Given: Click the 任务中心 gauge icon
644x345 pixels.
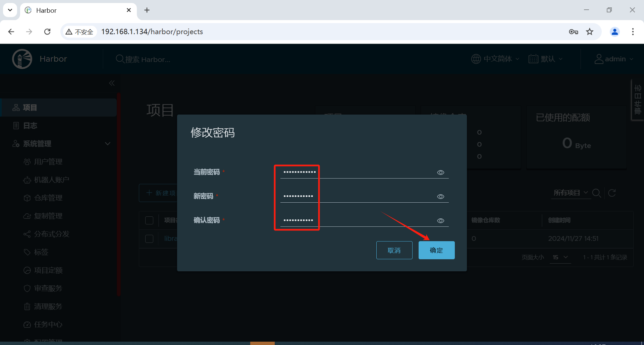Looking at the screenshot, I should [27, 325].
